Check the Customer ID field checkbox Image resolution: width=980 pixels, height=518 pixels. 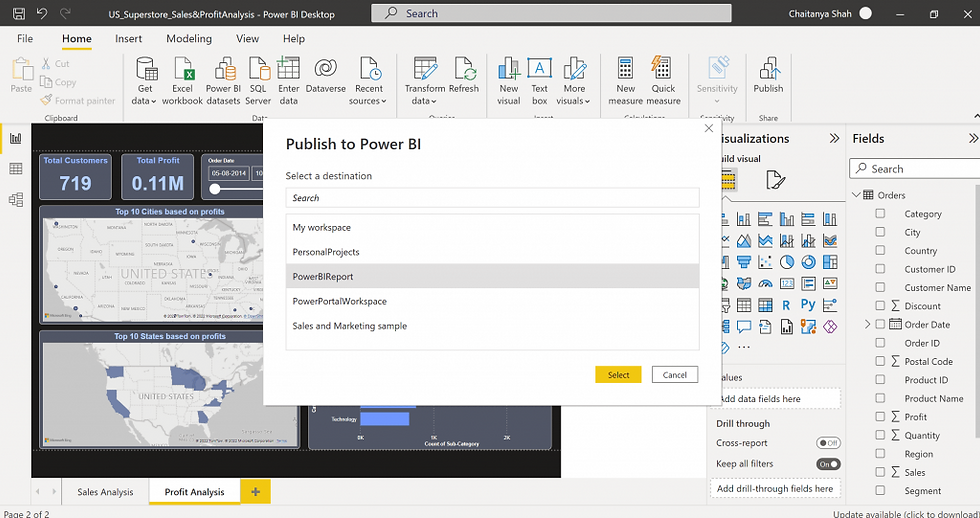pos(880,269)
